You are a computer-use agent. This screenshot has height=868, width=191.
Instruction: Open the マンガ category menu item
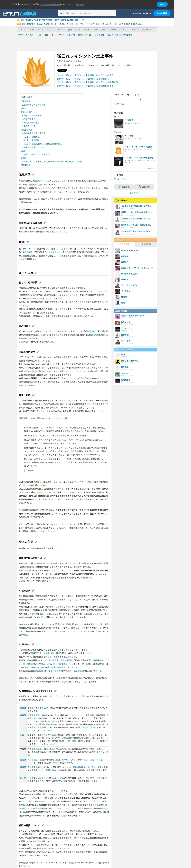(x=32, y=30)
